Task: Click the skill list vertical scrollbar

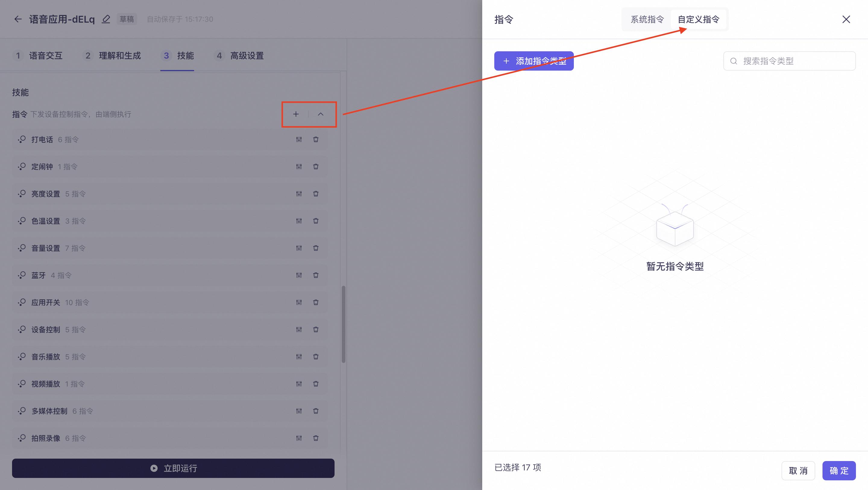Action: tap(343, 324)
